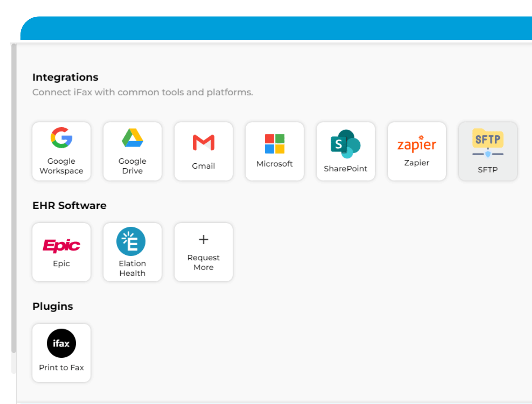Select the Zapier integration card
This screenshot has height=404, width=532.
417,151
